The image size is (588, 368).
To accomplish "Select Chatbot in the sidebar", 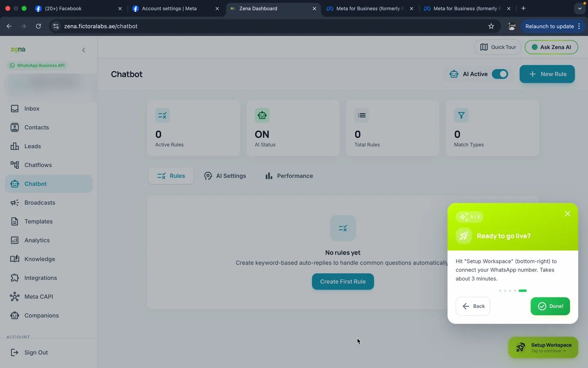I will [x=49, y=184].
